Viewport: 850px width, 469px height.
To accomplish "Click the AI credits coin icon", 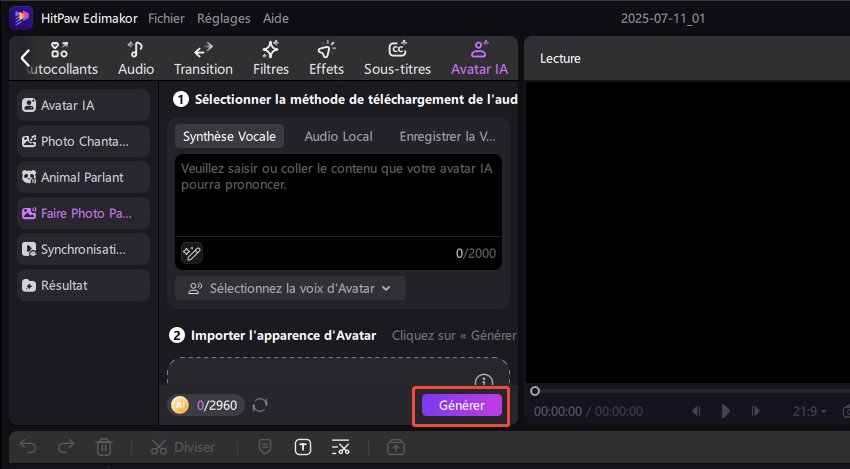I will click(x=180, y=404).
